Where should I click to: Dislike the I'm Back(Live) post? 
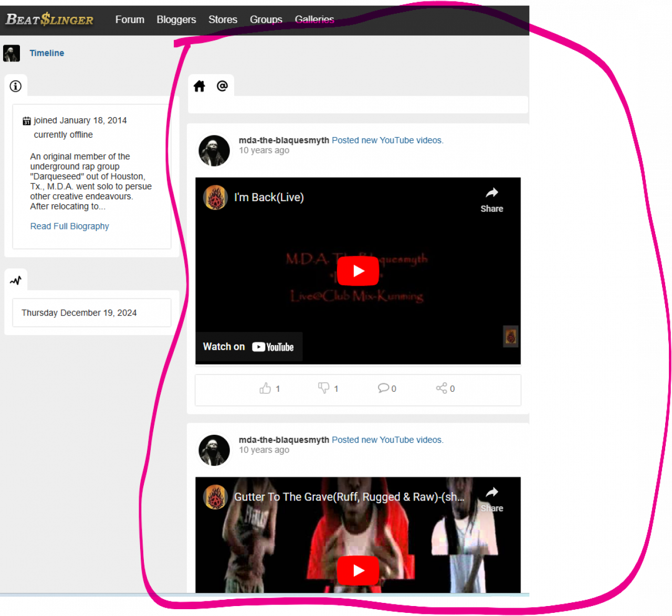coord(324,388)
